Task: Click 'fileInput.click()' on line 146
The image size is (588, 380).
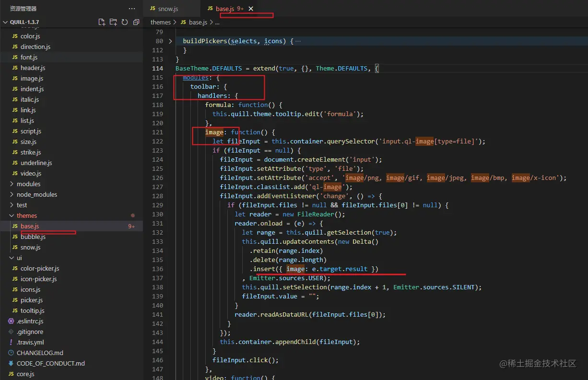Action: [244, 360]
